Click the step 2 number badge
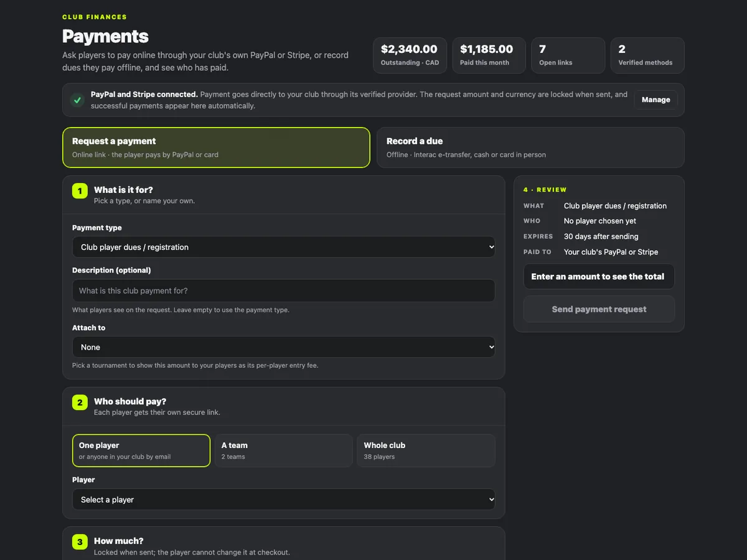This screenshot has height=560, width=747. tap(80, 403)
